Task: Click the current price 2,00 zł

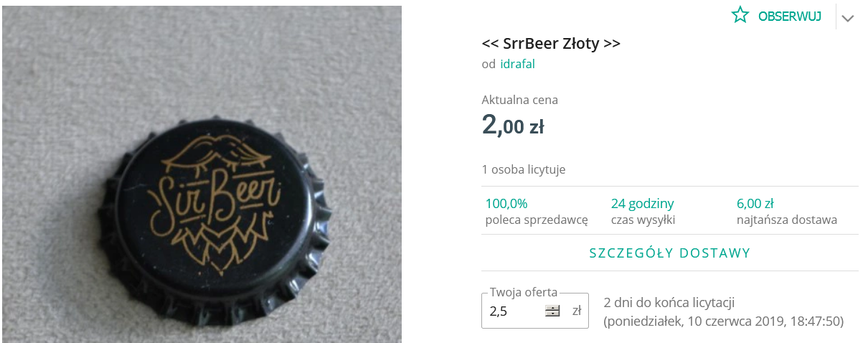Action: pos(513,126)
